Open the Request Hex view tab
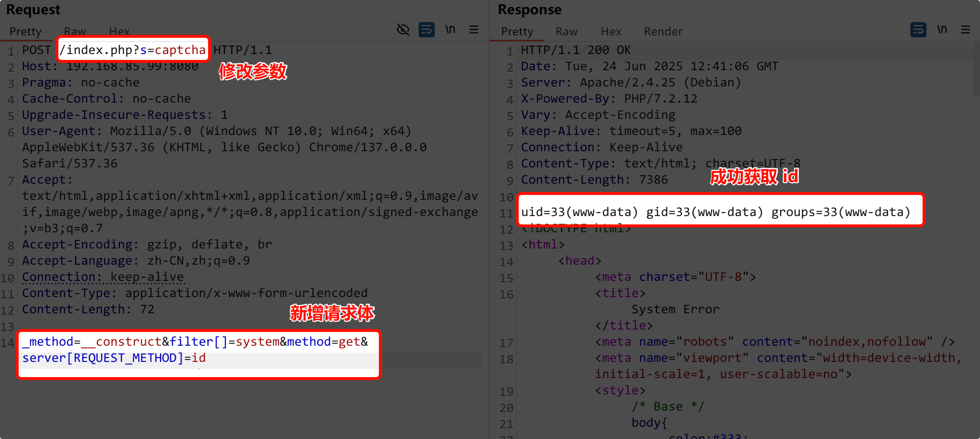The image size is (980, 439). (119, 31)
